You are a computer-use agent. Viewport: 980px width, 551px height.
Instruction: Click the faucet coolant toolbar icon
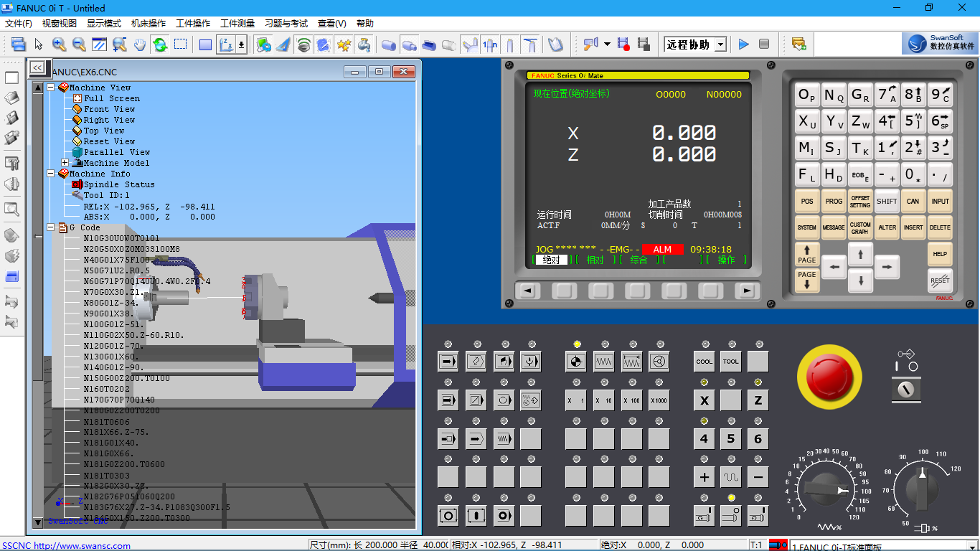pos(364,44)
